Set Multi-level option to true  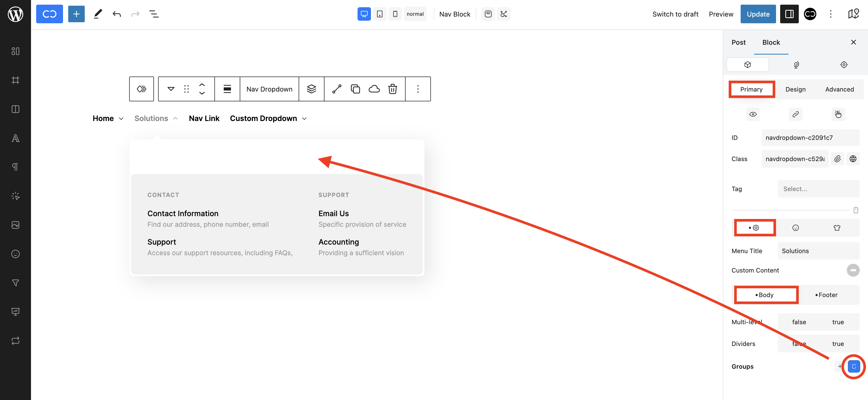pos(838,322)
